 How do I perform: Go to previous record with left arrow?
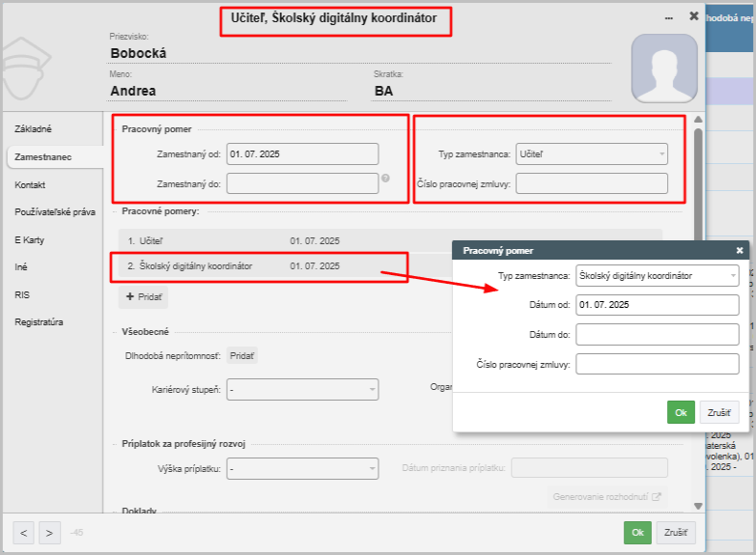coord(24,532)
